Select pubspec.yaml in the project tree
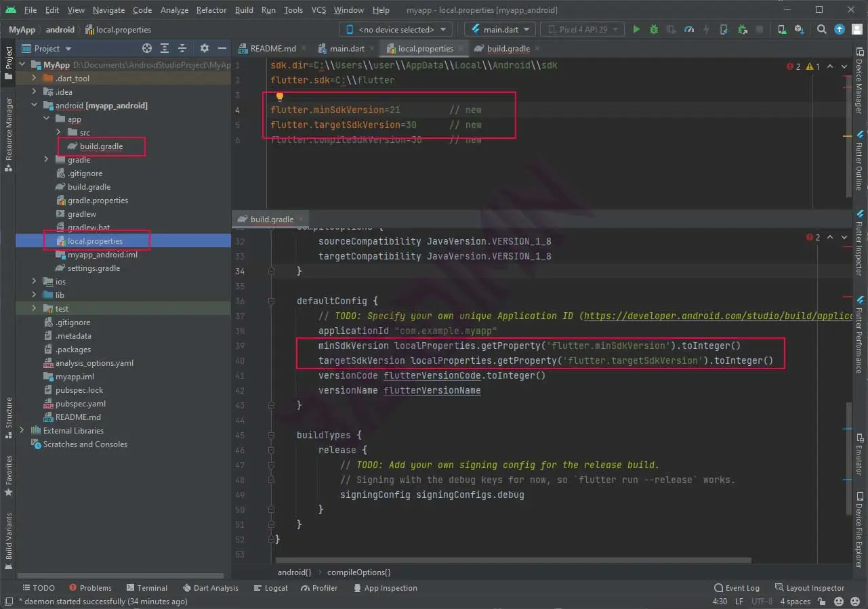 (81, 404)
